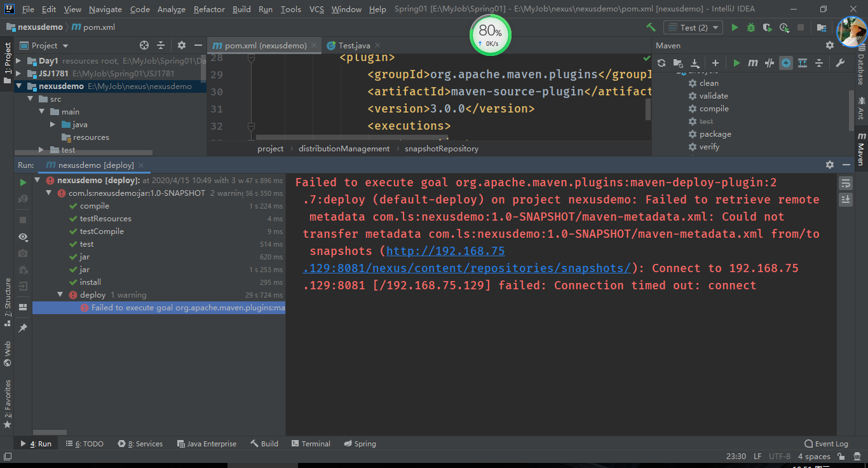The height and width of the screenshot is (468, 868).
Task: Locate the opened file in Project tree
Action: coord(144,45)
